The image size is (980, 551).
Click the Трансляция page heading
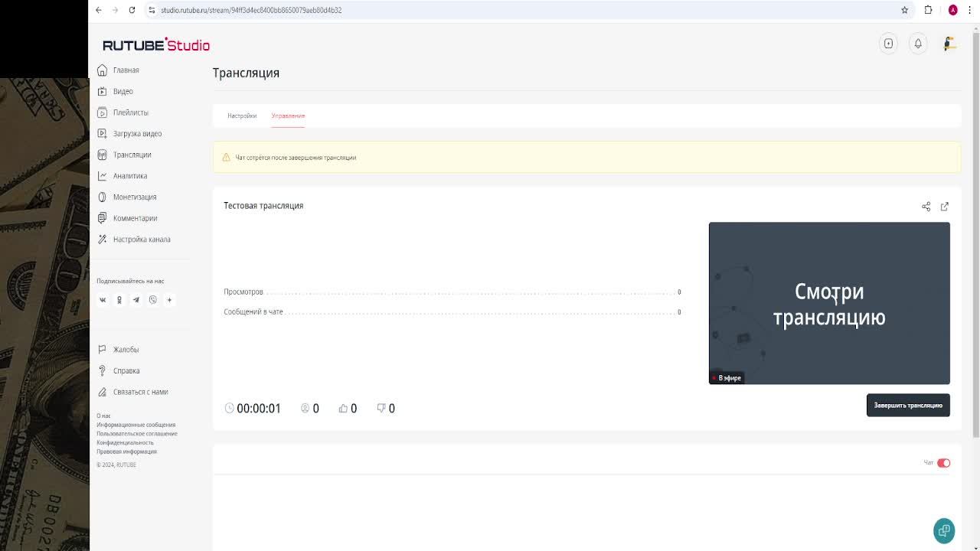click(x=246, y=73)
